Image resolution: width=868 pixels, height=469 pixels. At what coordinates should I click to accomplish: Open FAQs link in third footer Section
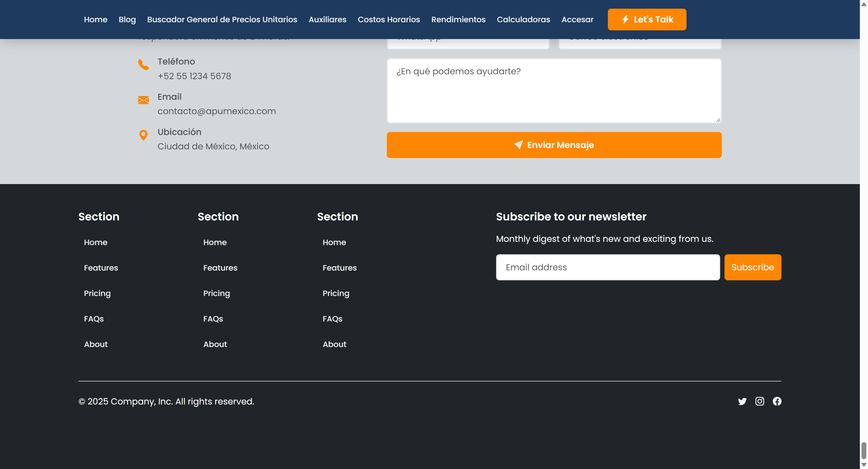point(332,319)
